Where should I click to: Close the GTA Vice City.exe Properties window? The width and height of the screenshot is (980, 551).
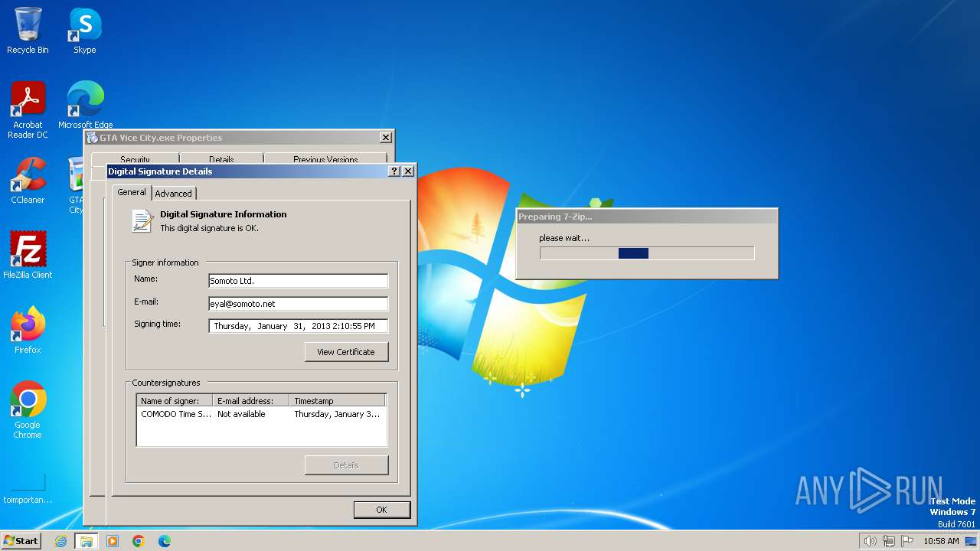click(386, 138)
